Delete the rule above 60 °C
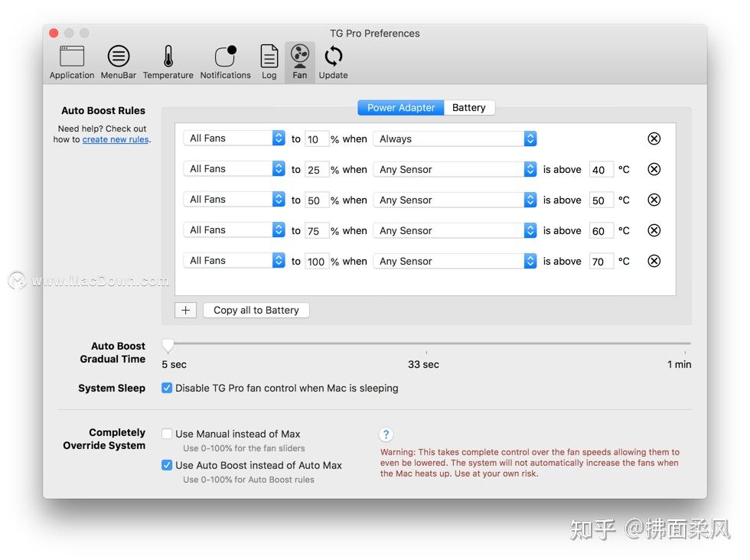This screenshot has width=750, height=560. tap(654, 230)
